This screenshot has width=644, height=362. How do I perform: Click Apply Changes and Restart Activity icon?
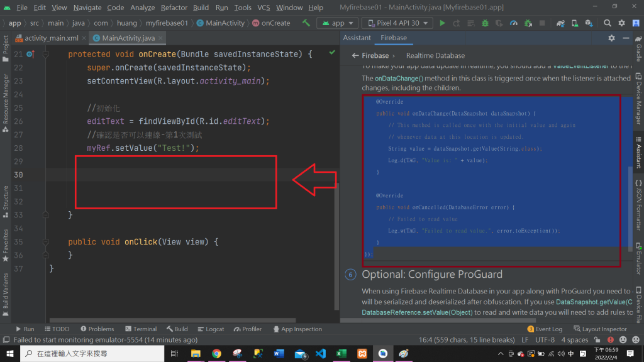tap(457, 23)
